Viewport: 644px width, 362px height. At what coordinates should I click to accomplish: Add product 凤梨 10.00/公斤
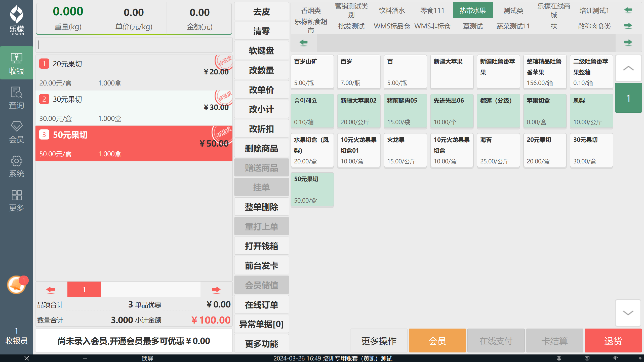tap(591, 111)
